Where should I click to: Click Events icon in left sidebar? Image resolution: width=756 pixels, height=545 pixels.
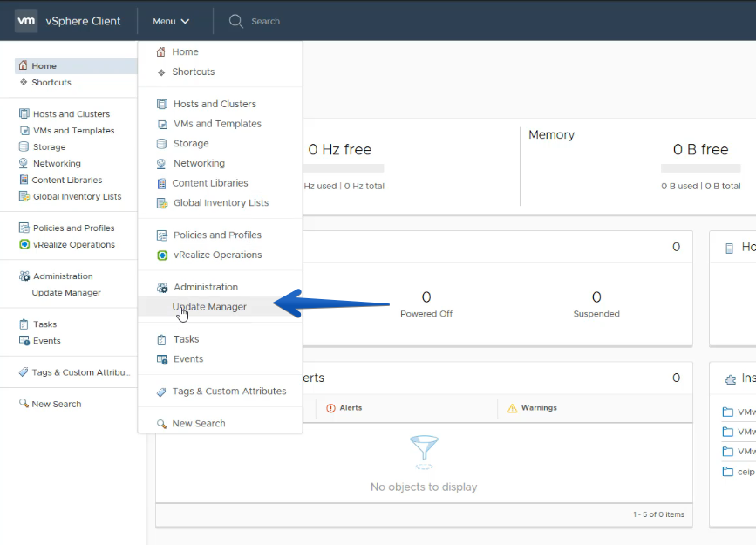(x=24, y=340)
